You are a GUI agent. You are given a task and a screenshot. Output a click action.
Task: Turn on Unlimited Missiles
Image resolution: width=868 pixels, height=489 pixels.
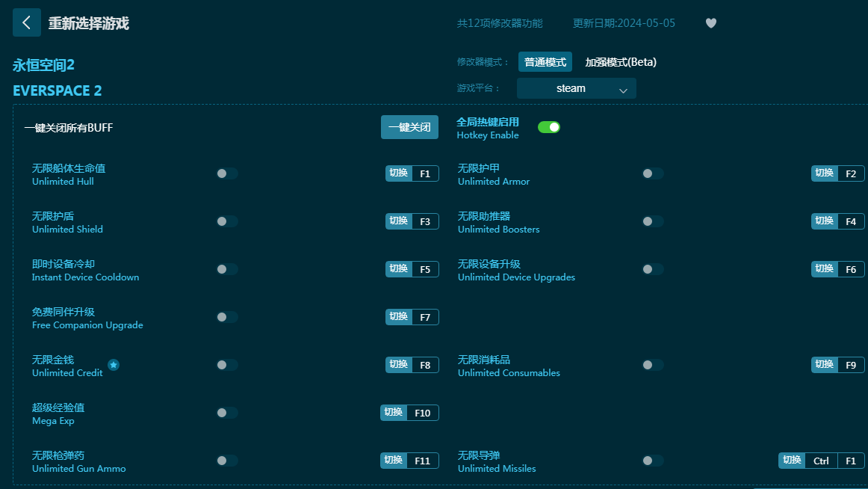tap(653, 461)
